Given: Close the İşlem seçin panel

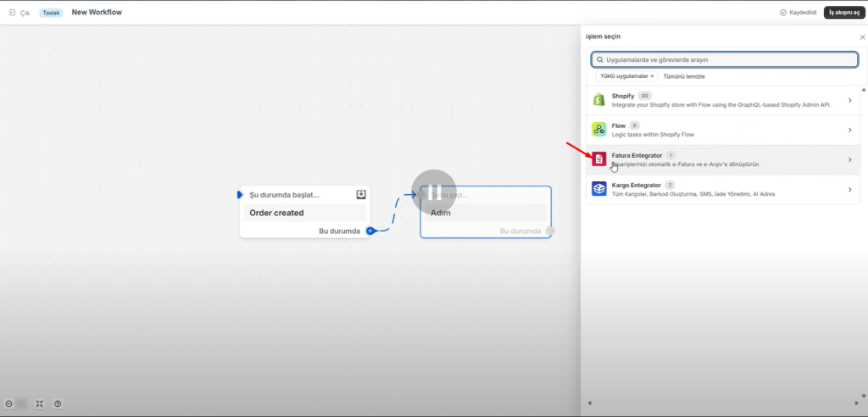Looking at the screenshot, I should pyautogui.click(x=862, y=37).
